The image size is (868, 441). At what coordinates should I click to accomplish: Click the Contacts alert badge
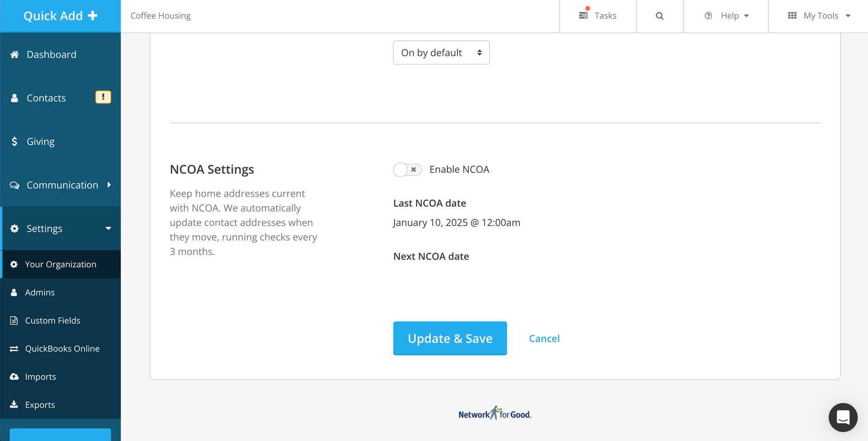[103, 97]
